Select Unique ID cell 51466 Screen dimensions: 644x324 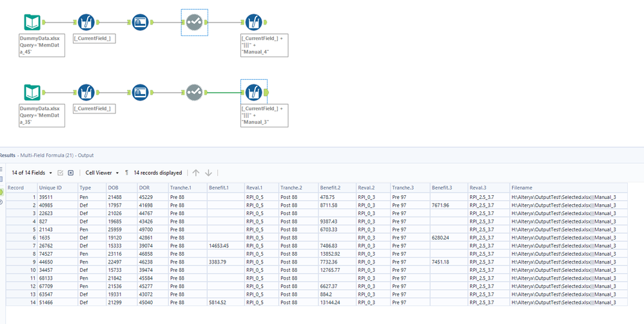57,302
